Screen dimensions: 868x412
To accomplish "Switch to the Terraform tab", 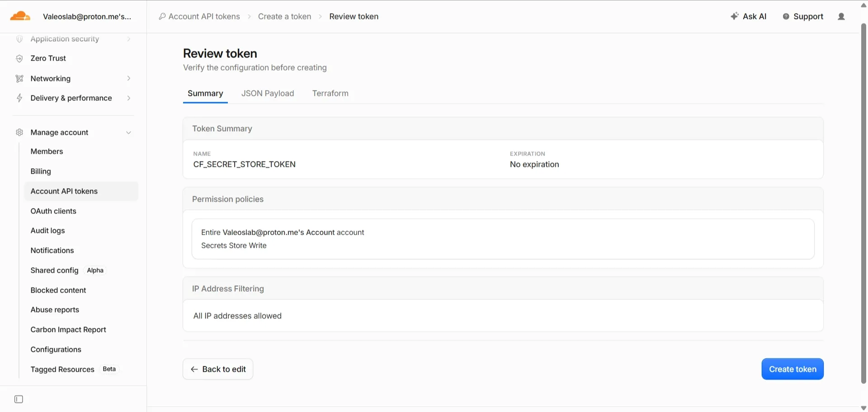I will tap(330, 94).
